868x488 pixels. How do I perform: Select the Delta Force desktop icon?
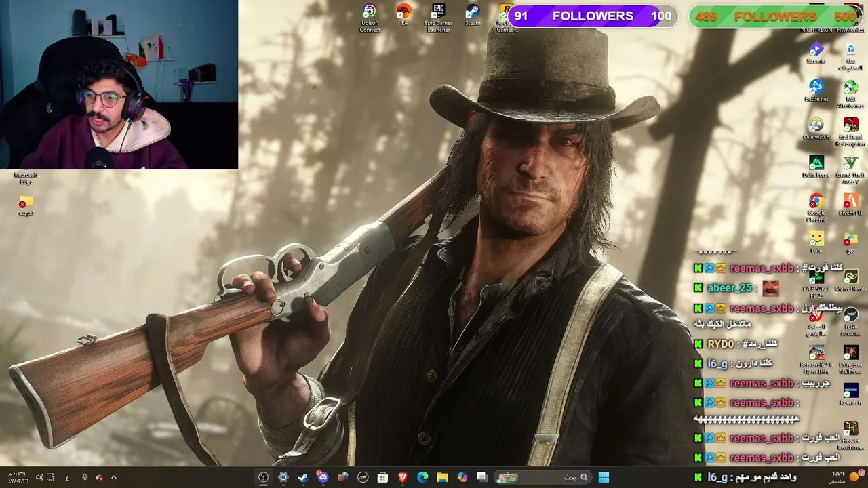[816, 167]
